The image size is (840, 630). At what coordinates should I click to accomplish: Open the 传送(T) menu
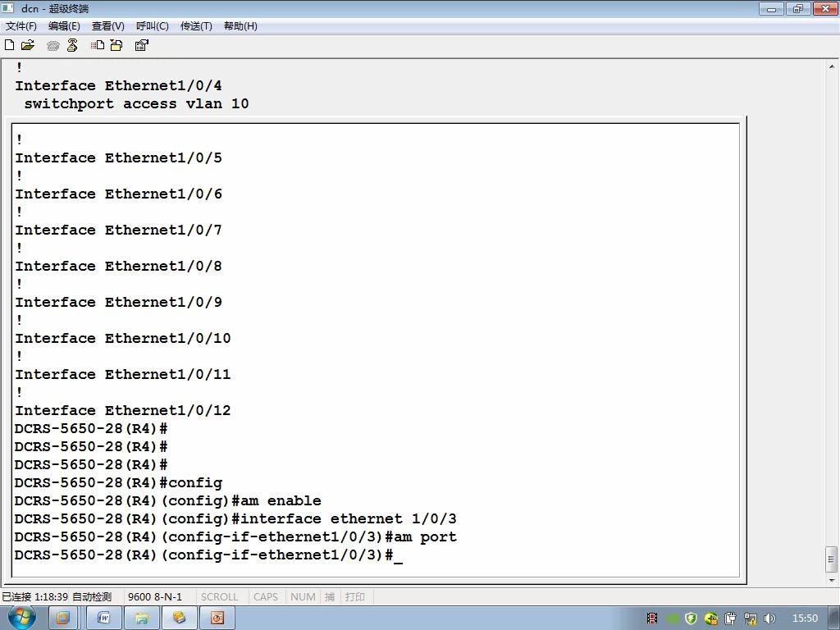(196, 26)
